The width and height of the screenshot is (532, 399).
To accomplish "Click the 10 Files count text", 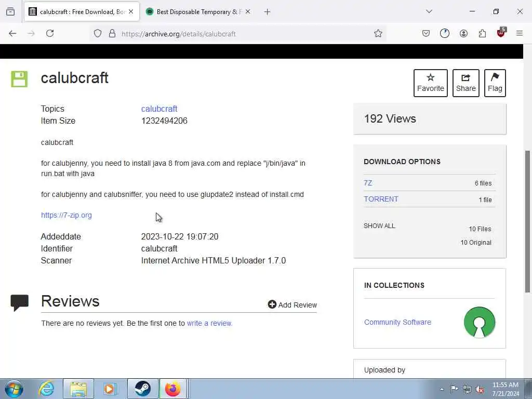I will pos(480,229).
